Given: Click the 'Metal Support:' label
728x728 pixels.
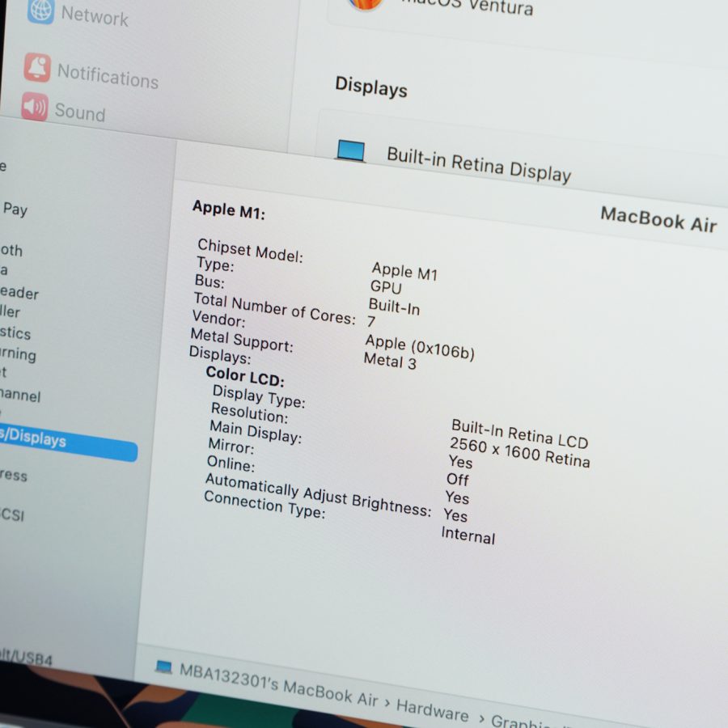Looking at the screenshot, I should (242, 340).
